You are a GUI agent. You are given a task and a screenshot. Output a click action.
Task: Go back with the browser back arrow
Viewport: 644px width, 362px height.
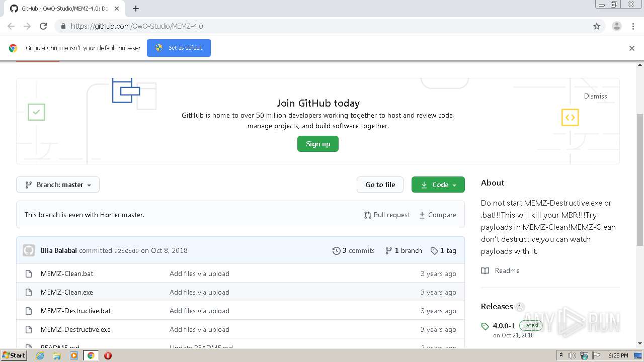click(x=11, y=26)
